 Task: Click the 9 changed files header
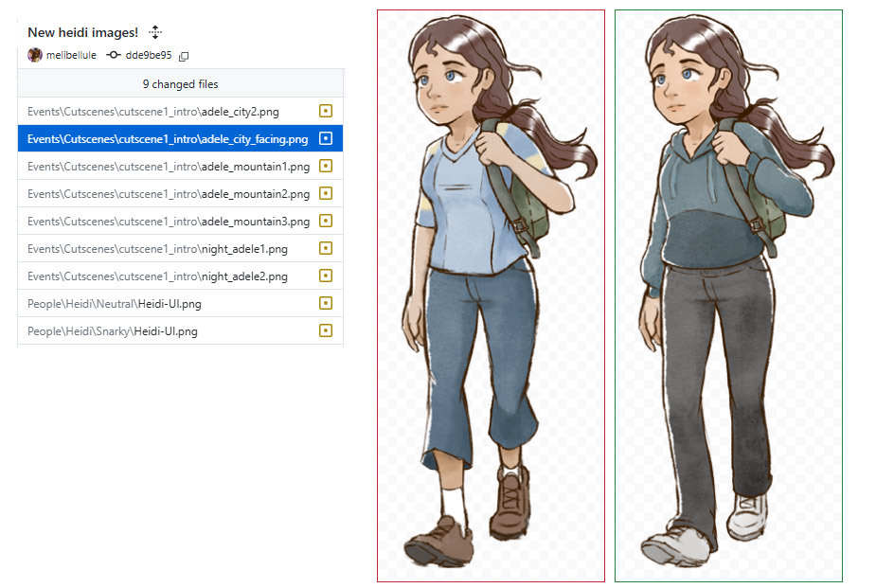[x=180, y=84]
